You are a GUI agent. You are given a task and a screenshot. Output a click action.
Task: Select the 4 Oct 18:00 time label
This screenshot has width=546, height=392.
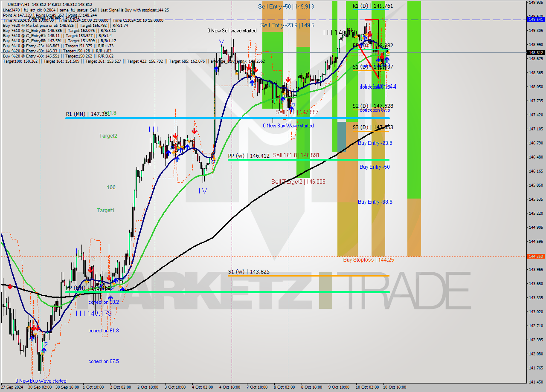coord(230,387)
